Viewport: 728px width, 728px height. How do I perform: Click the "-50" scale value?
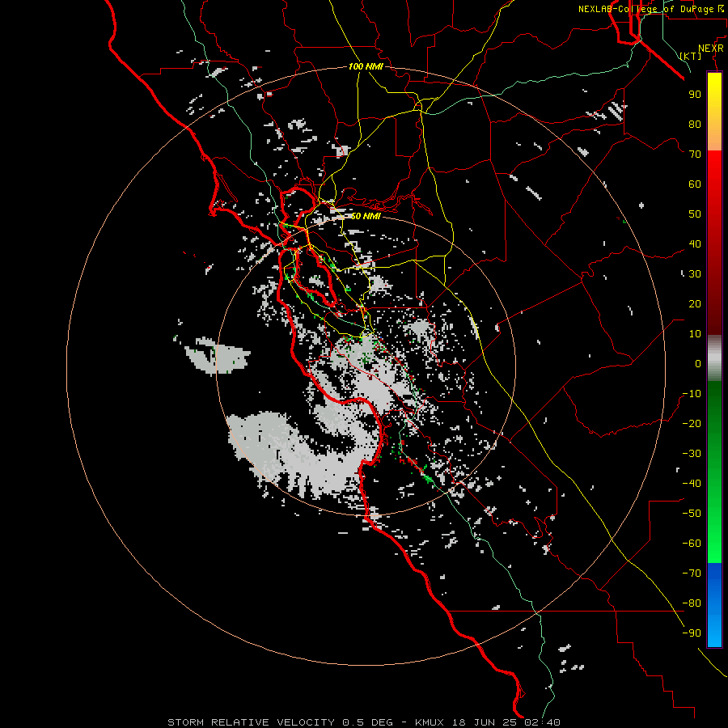(x=692, y=513)
